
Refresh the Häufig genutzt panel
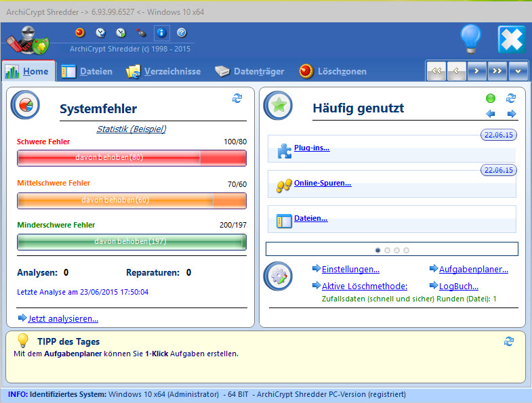click(x=511, y=98)
